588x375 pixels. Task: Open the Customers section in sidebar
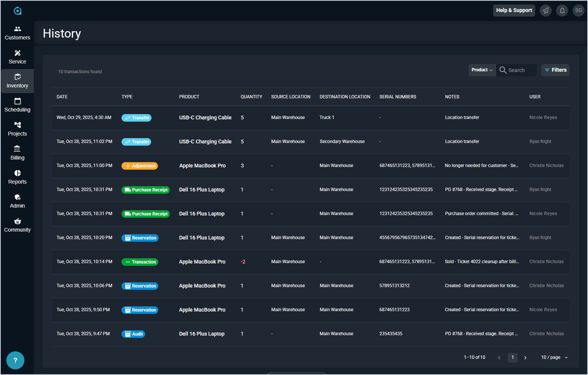pyautogui.click(x=17, y=33)
